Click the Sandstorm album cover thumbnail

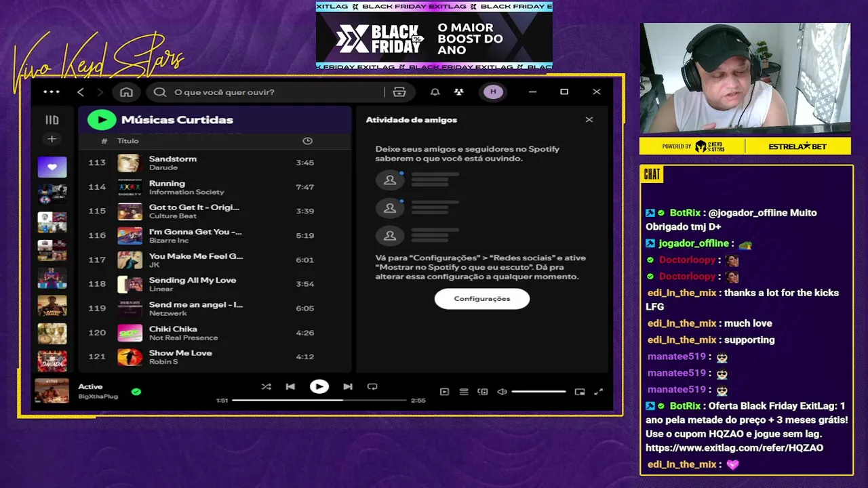click(x=130, y=163)
